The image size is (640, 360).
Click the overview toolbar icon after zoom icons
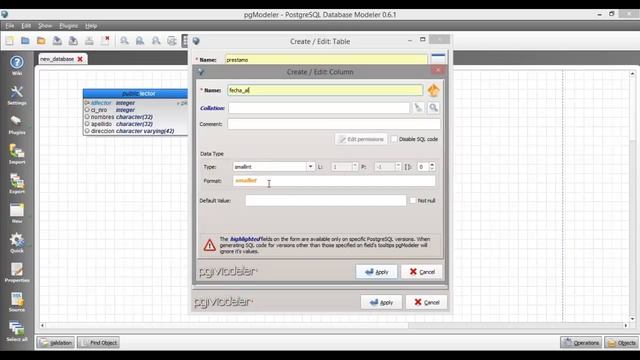click(x=172, y=41)
